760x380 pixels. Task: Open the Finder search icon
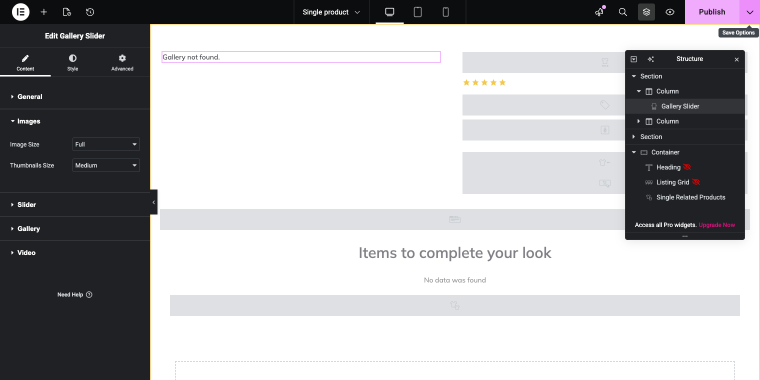coord(623,12)
